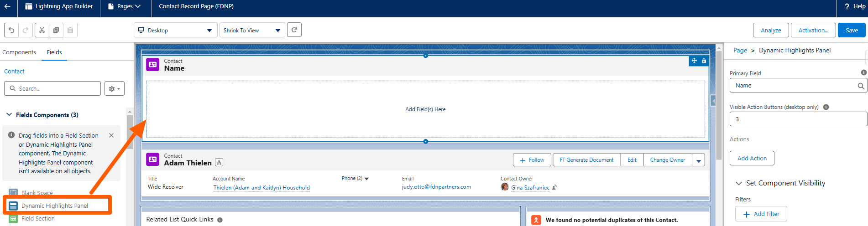Click the Add Field(s) Here drop zone

point(425,109)
